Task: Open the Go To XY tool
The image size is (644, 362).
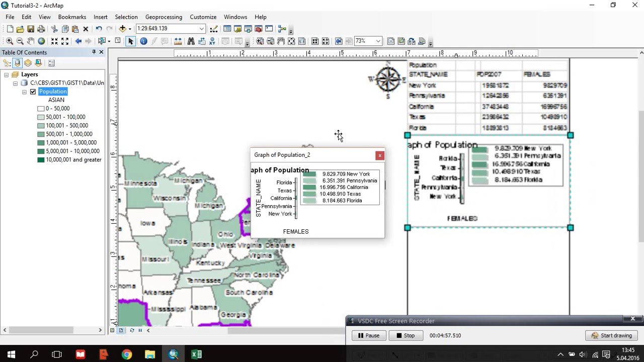Action: point(212,41)
